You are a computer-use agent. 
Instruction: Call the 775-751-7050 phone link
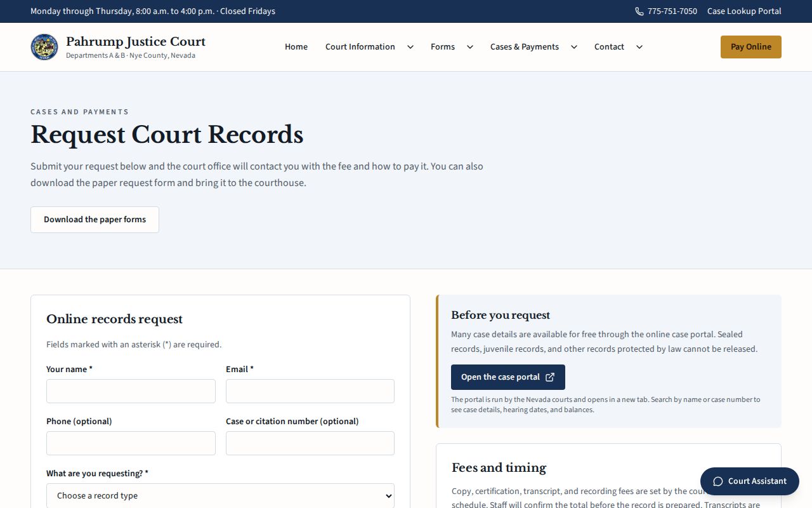pos(666,11)
